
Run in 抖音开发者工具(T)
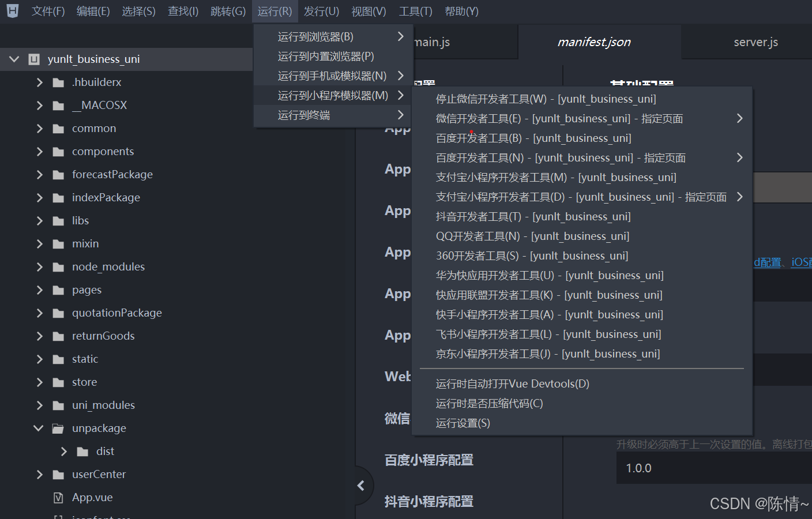(x=582, y=217)
